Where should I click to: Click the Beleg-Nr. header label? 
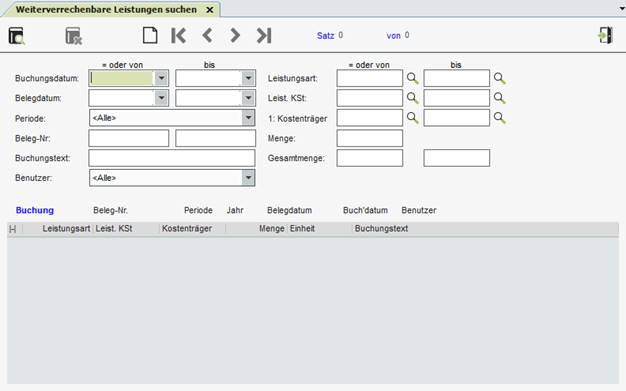pos(111,210)
